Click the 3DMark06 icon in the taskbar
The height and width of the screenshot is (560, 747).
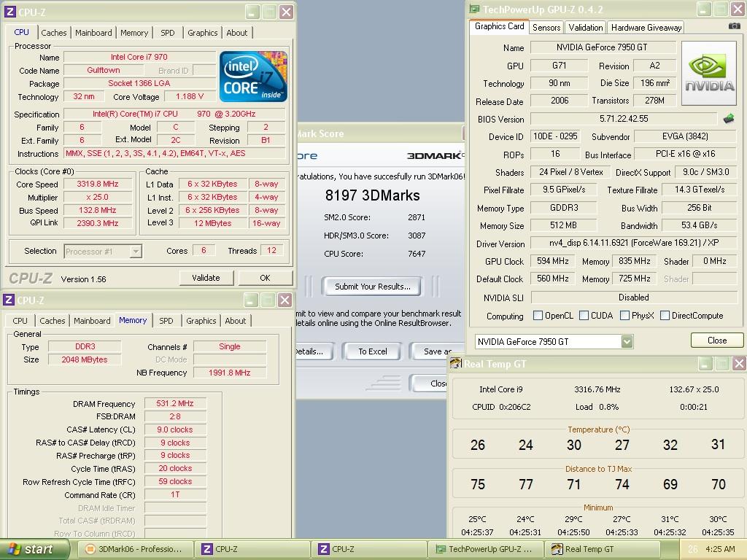90,549
